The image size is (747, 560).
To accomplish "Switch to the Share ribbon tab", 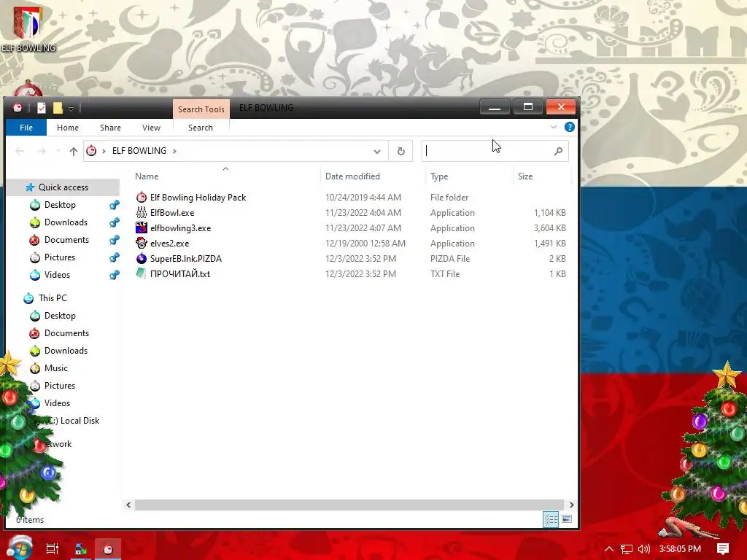I will coord(111,128).
